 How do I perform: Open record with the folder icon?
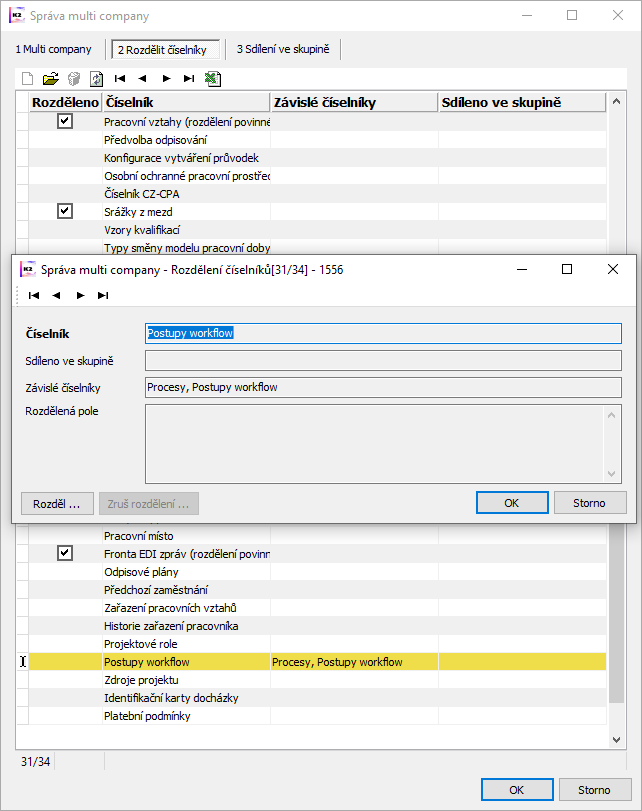click(50, 79)
